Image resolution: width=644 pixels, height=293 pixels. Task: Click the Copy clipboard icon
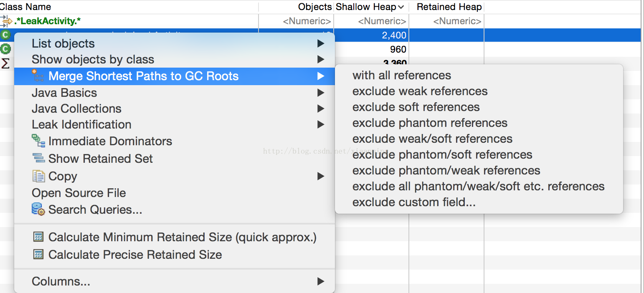38,176
